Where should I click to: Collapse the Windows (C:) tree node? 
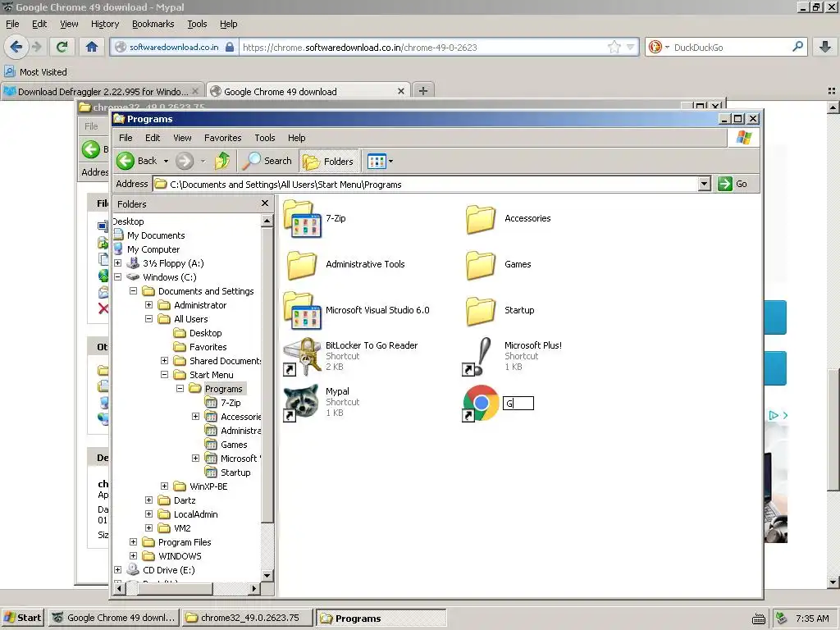pos(118,277)
